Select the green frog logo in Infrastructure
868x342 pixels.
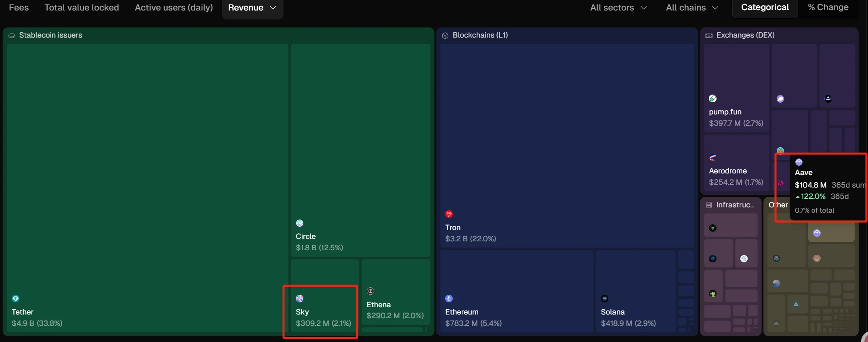(x=713, y=294)
